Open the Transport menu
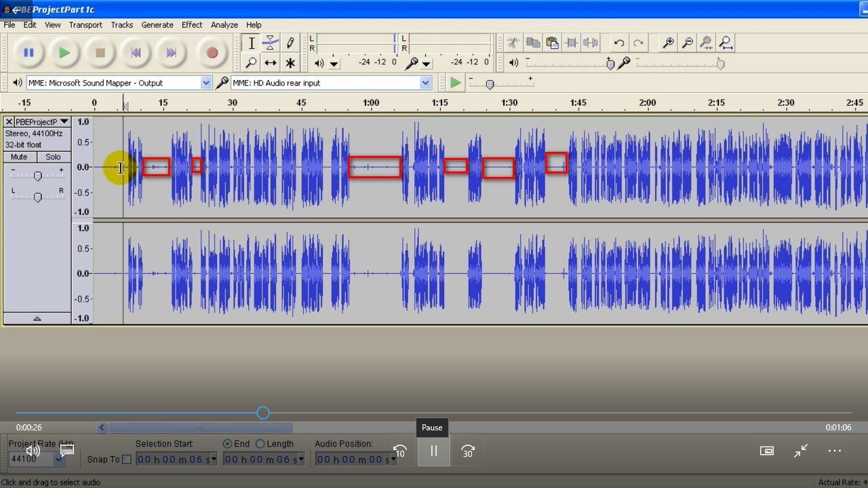 [x=85, y=24]
